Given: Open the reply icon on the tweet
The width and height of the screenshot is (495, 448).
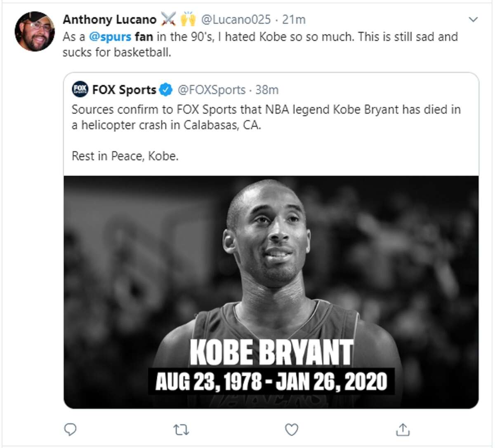Looking at the screenshot, I should [x=70, y=430].
